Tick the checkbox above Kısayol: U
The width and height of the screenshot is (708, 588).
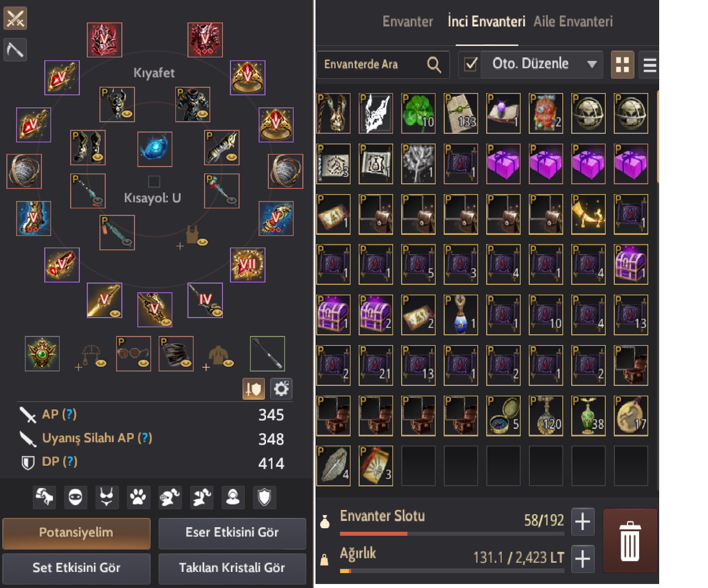coord(154,181)
